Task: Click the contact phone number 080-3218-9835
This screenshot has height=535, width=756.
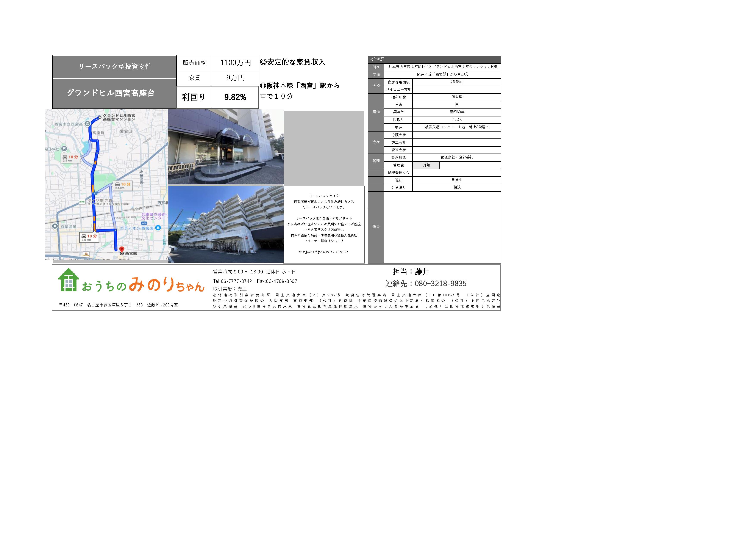Action: pos(440,284)
